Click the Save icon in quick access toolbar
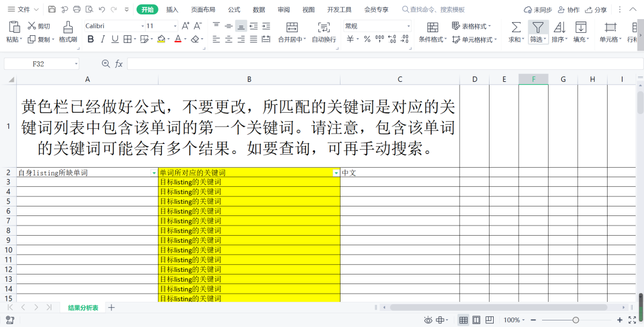644x327 pixels. [52, 10]
